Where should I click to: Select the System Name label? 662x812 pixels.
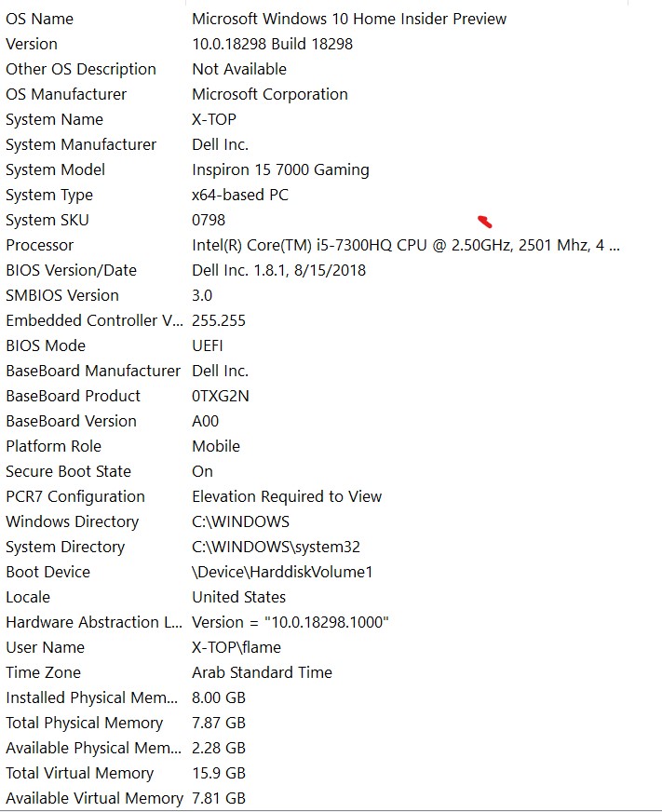(x=54, y=119)
